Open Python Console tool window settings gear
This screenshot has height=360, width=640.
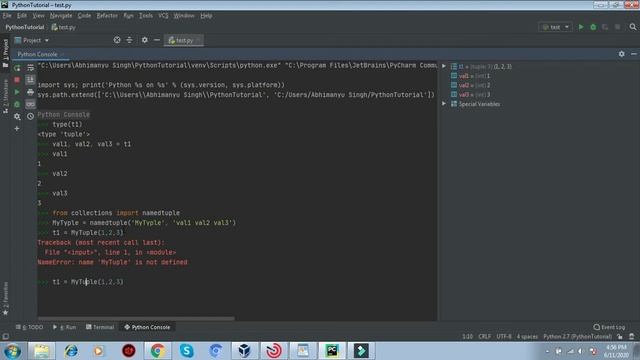point(621,54)
